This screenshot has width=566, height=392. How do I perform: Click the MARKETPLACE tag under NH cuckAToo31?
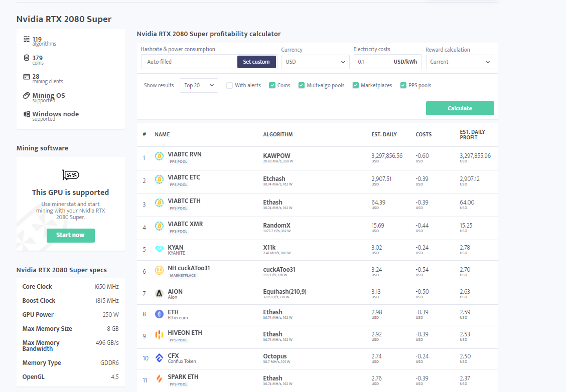(183, 276)
